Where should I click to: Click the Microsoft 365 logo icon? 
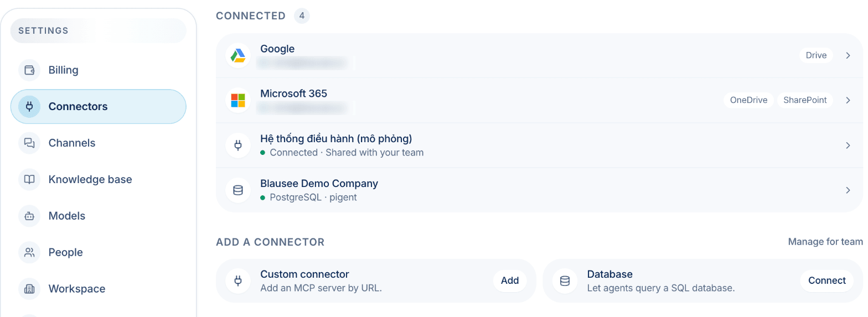(x=238, y=100)
